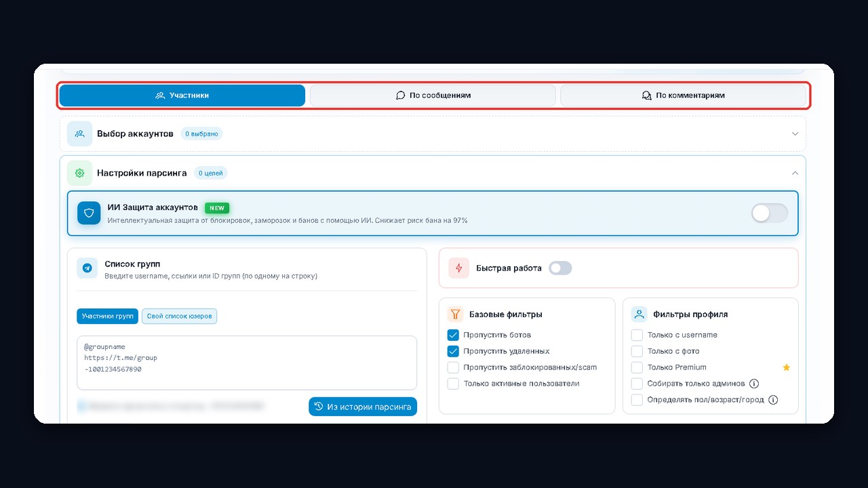
Task: Click the Из истории парсинга button
Action: (x=363, y=407)
